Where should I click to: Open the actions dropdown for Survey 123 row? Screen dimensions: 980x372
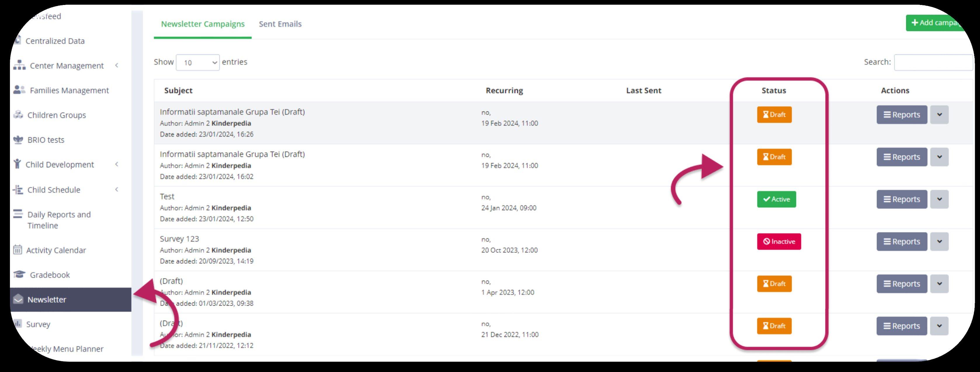point(939,241)
